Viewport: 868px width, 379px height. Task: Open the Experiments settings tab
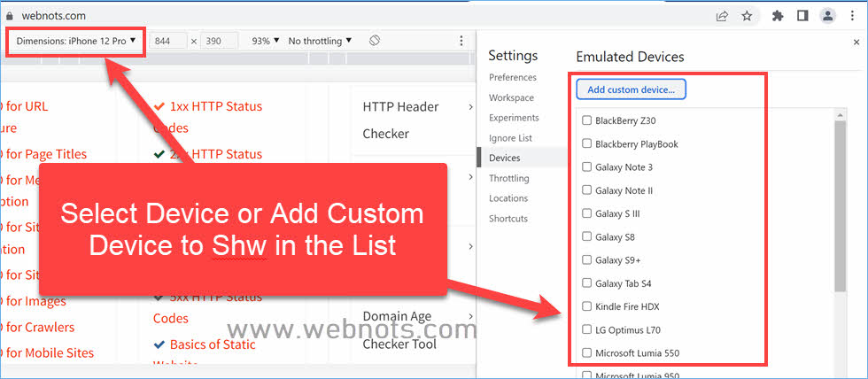click(x=514, y=118)
